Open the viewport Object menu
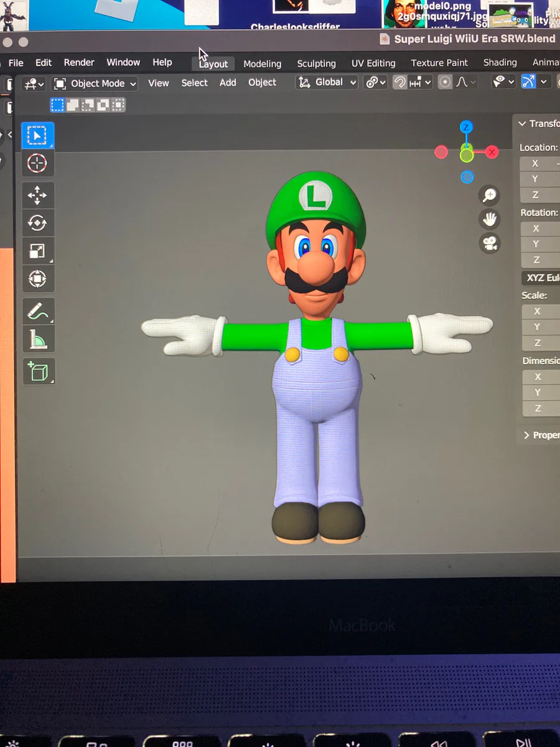The image size is (560, 747). [x=262, y=82]
